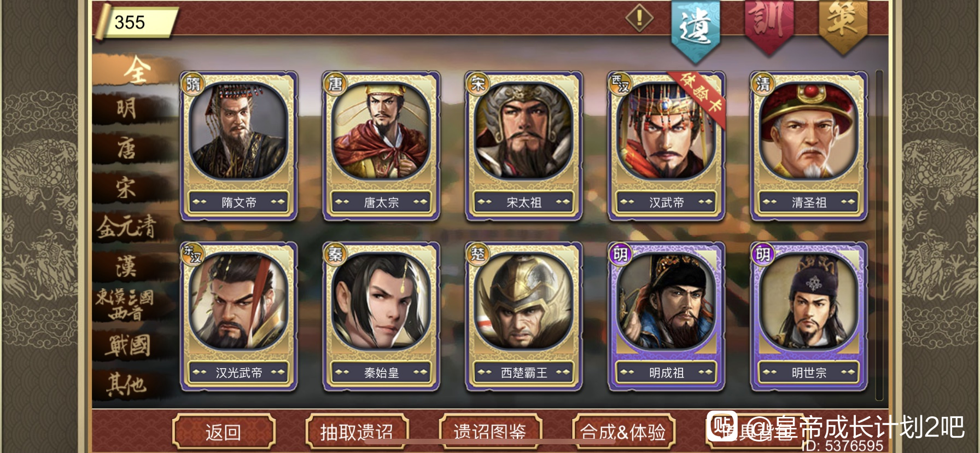Screen dimensions: 980x453
Task: Tap the yellow exclamation warning icon
Action: [x=639, y=19]
